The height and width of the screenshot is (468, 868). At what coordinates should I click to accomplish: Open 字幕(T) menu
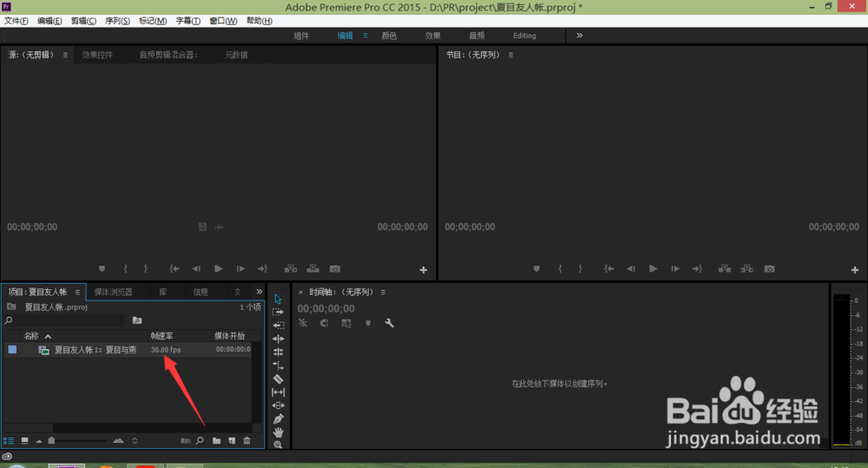[x=187, y=21]
